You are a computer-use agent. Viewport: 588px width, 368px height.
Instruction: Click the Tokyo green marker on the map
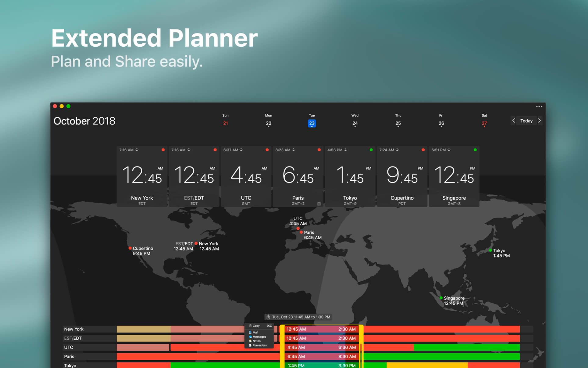(490, 251)
